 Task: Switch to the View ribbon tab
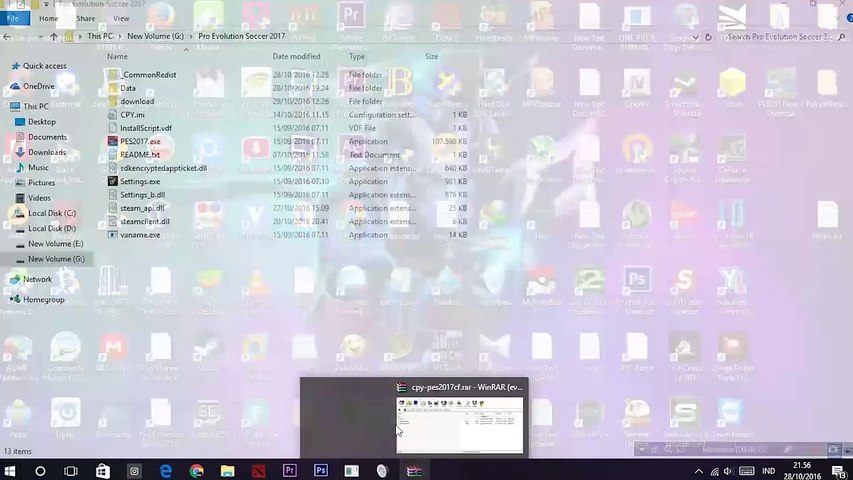[121, 18]
